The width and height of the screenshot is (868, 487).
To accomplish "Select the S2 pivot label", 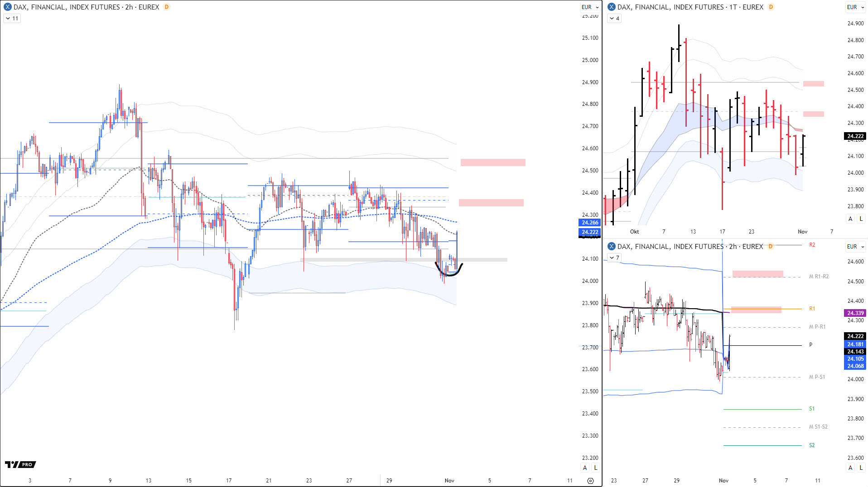I will (812, 445).
